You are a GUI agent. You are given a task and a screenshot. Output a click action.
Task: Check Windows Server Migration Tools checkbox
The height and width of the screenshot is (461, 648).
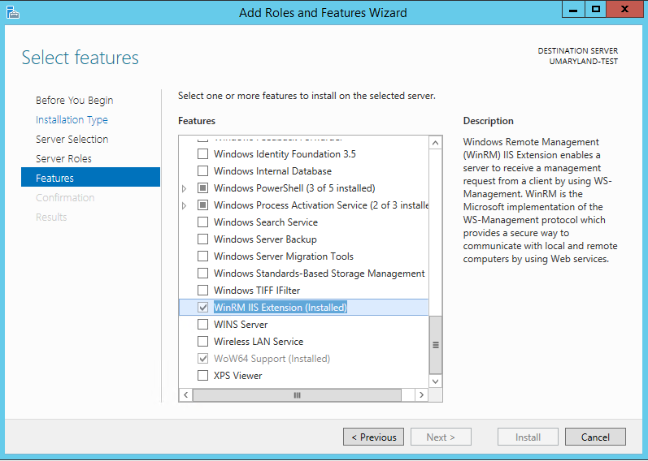(x=202, y=256)
